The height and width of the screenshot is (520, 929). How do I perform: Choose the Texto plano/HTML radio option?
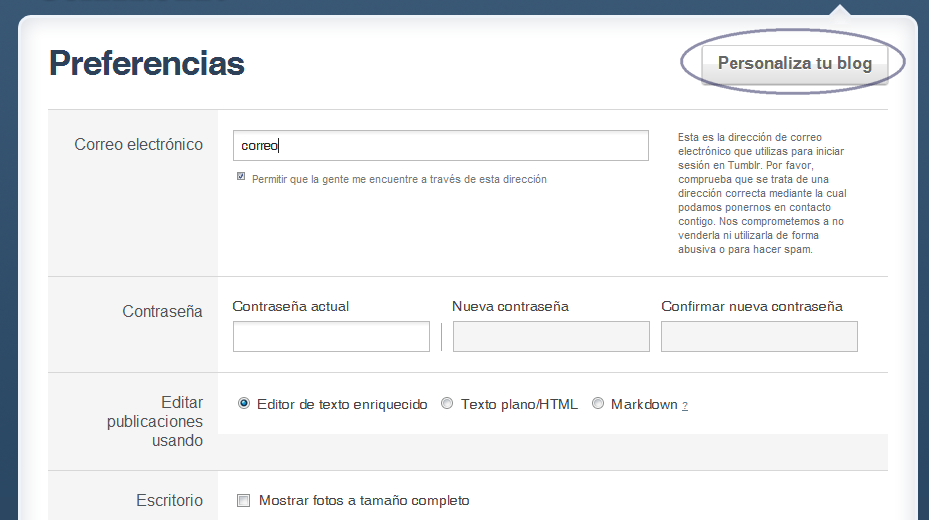pos(447,404)
